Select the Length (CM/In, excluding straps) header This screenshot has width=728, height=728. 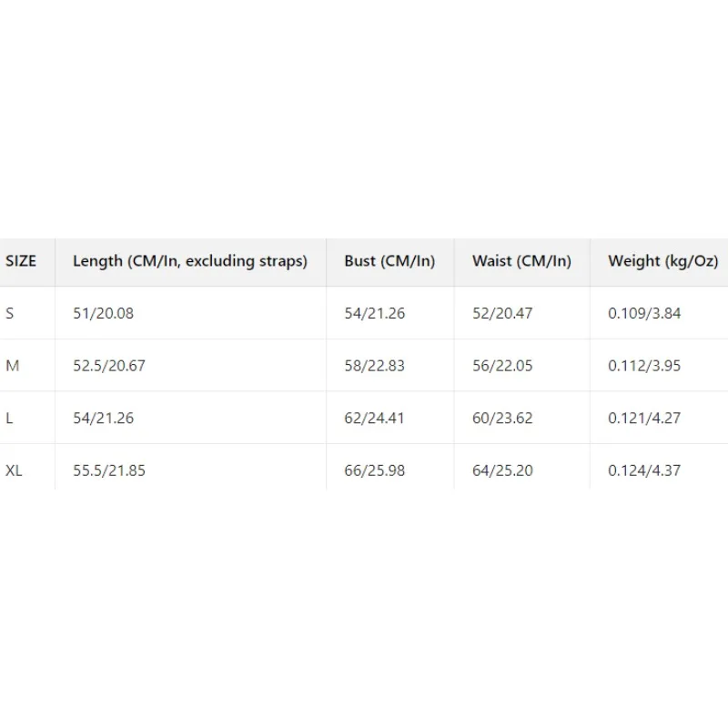(190, 261)
